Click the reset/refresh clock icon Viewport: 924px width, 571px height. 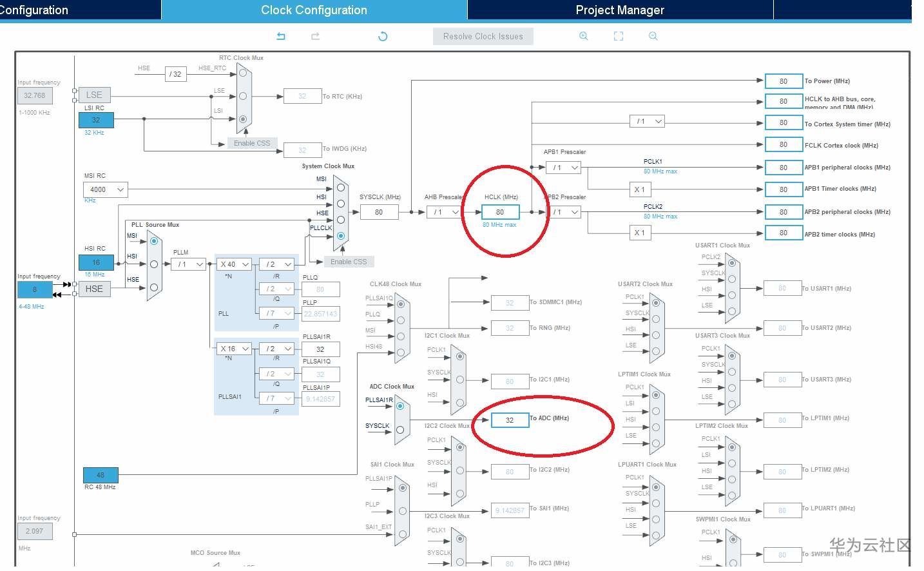(383, 36)
